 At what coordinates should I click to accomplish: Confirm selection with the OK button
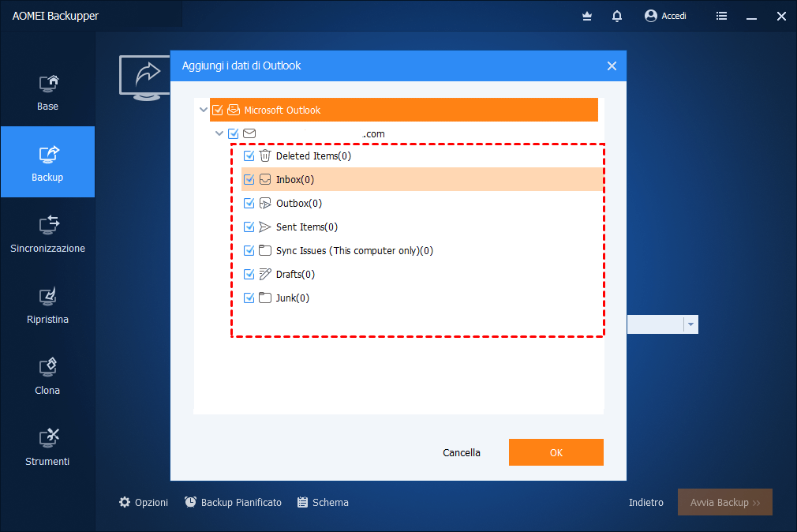pyautogui.click(x=556, y=452)
